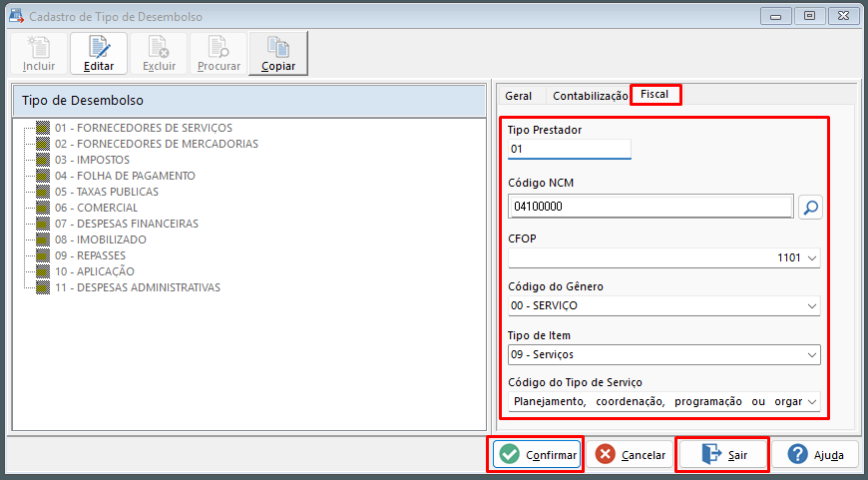Viewport: 868px width, 480px height.
Task: Click the window title bar app icon
Action: (16, 16)
